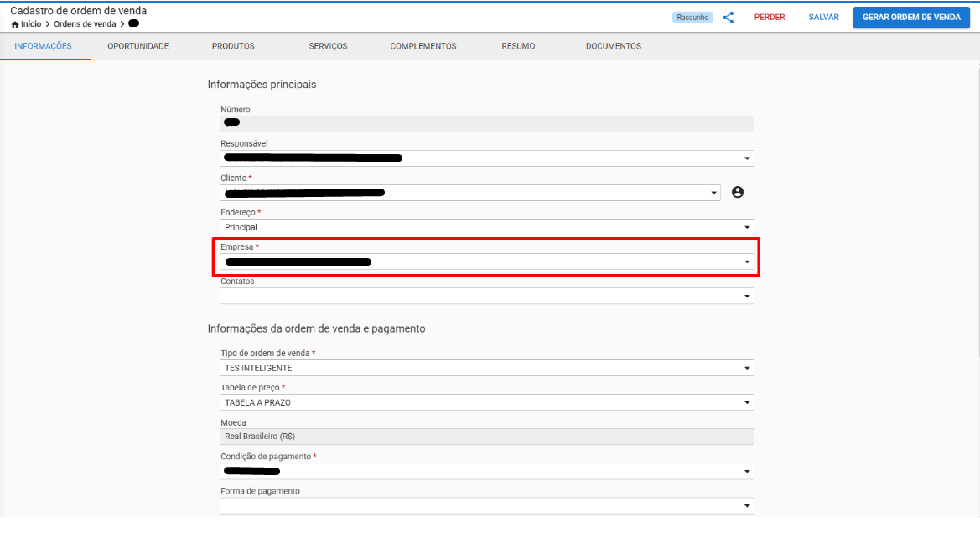
Task: Open the Produtos tab
Action: coord(233,46)
